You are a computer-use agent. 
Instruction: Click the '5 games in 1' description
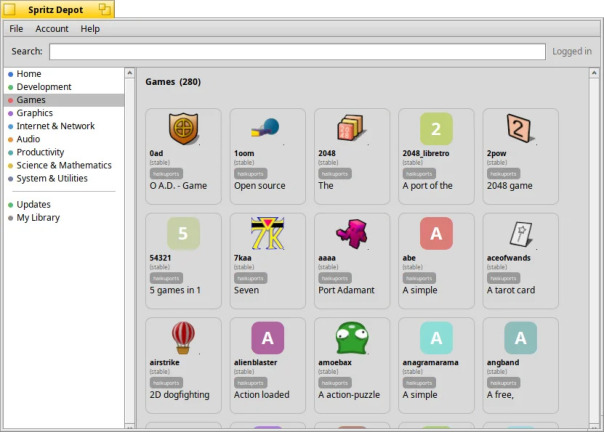point(175,290)
